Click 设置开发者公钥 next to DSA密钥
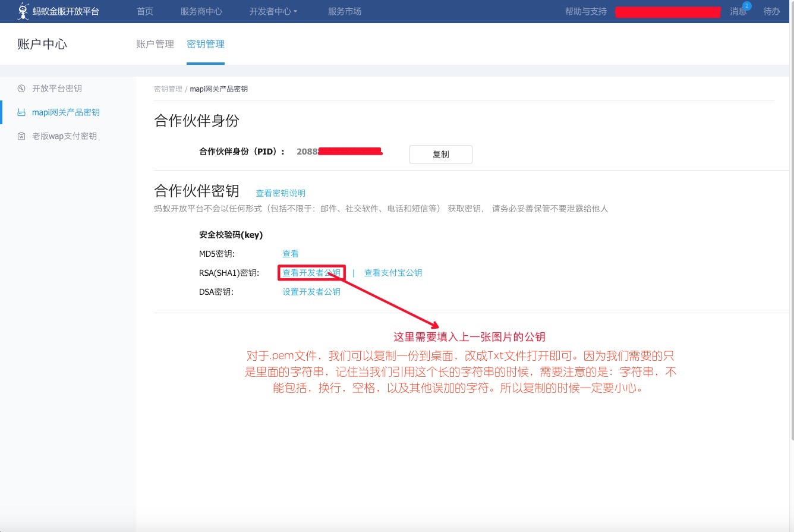Screen dimensions: 794x532 311,292
